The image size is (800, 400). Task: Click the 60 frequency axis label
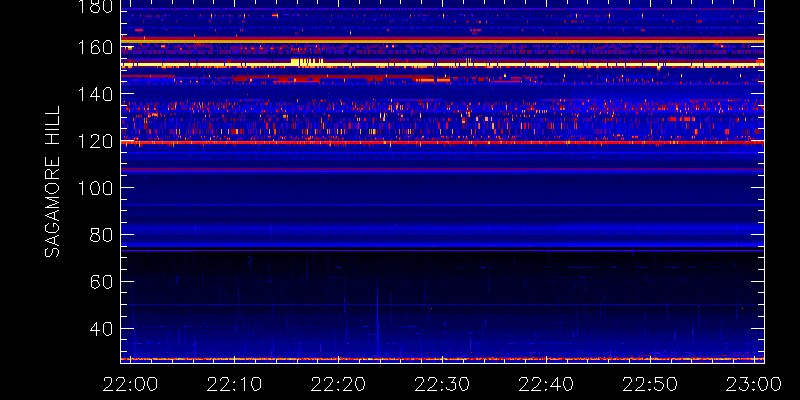(100, 282)
